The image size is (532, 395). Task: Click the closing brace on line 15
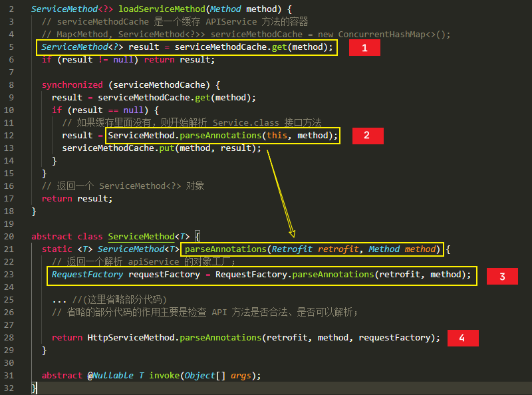pos(44,174)
